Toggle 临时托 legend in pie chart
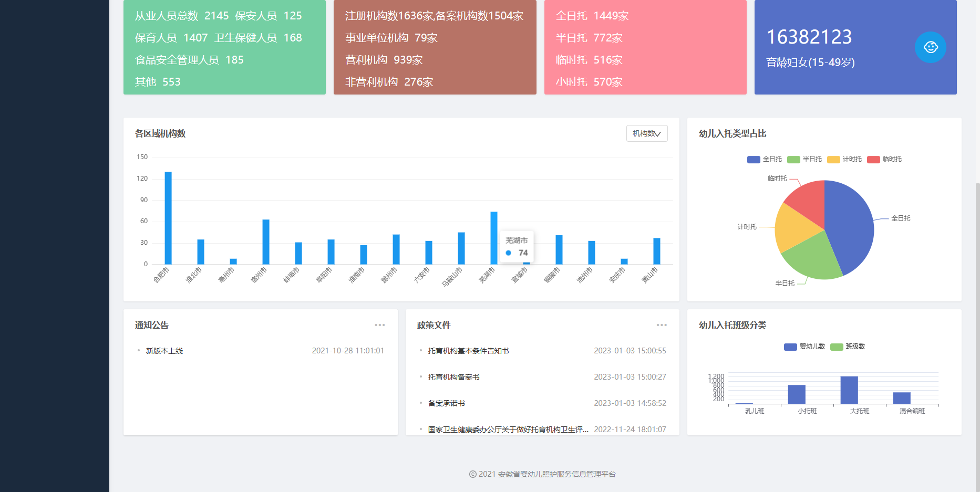This screenshot has height=492, width=980. click(884, 159)
